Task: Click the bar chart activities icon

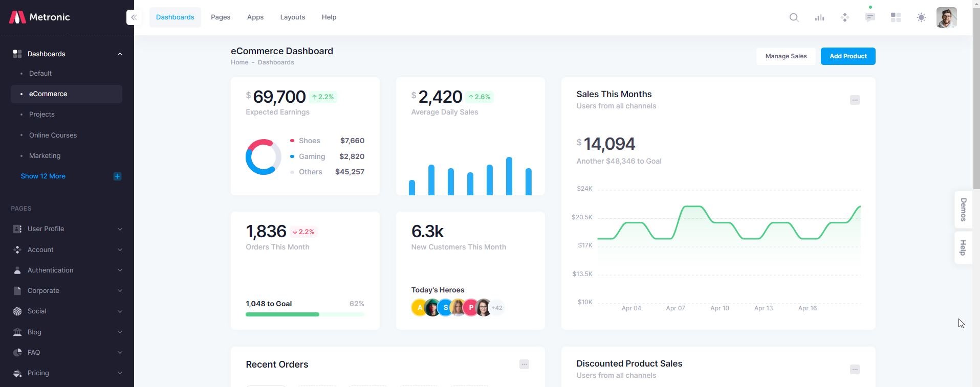Action: point(819,17)
